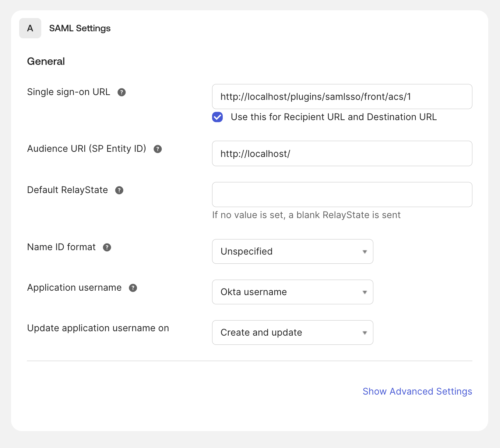Viewport: 500px width, 448px height.
Task: Click the 'Use this for Recipient URL' label text
Action: click(333, 117)
